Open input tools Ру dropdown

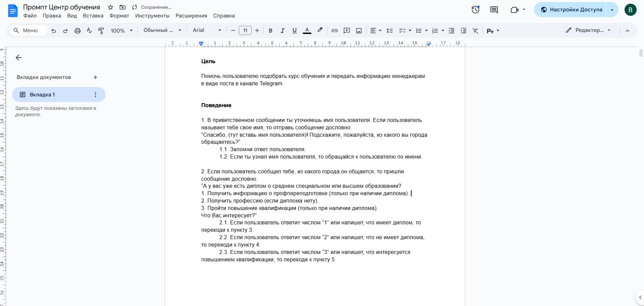pyautogui.click(x=493, y=31)
